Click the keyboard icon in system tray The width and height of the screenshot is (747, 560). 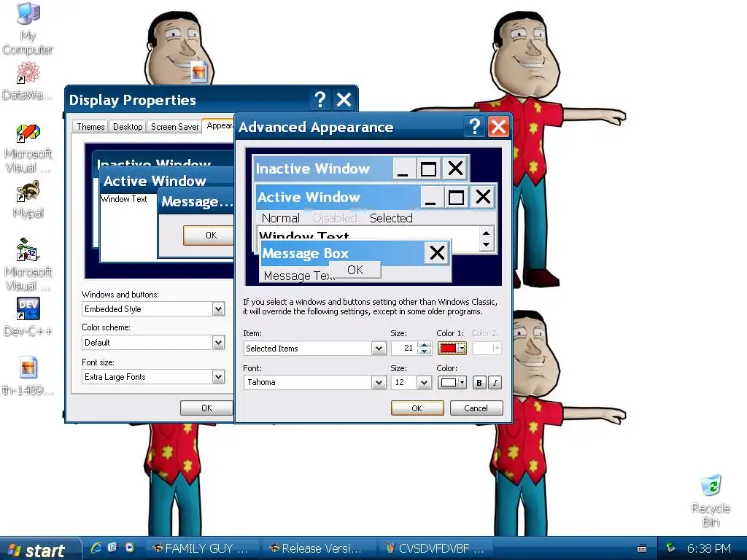[642, 548]
